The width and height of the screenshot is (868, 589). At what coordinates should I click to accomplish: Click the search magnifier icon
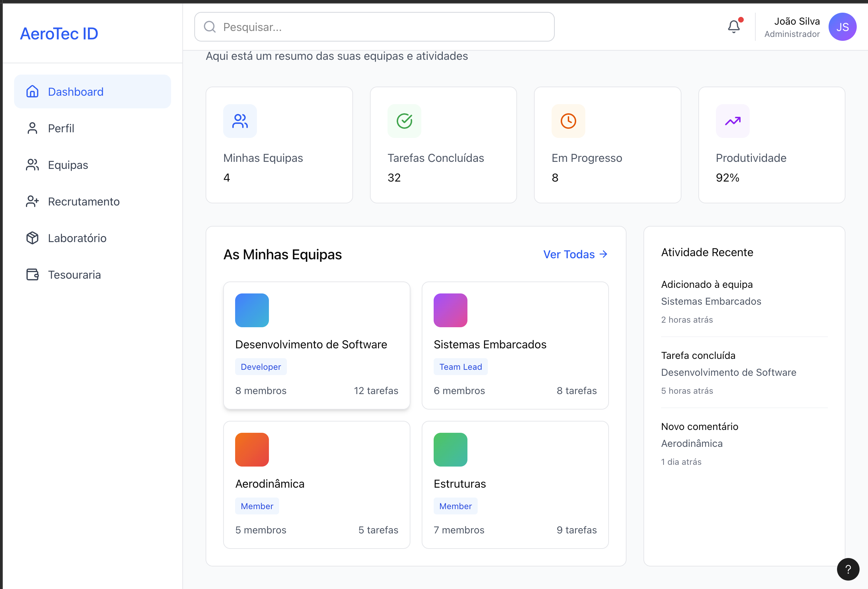(x=210, y=27)
